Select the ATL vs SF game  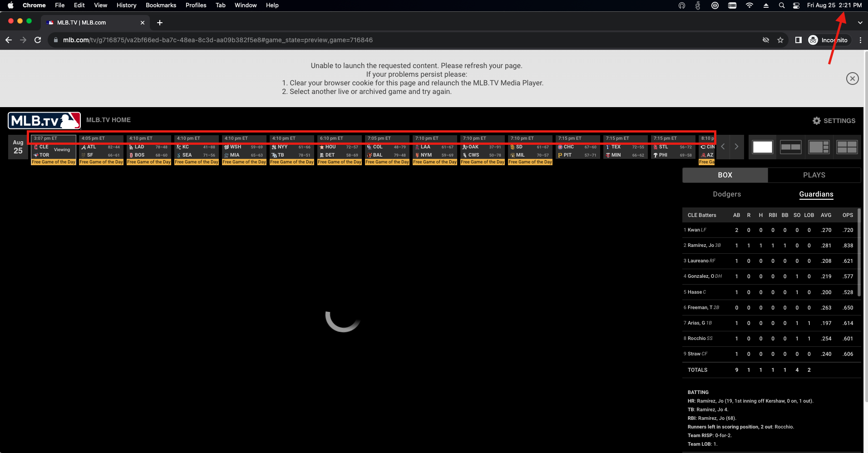click(101, 150)
